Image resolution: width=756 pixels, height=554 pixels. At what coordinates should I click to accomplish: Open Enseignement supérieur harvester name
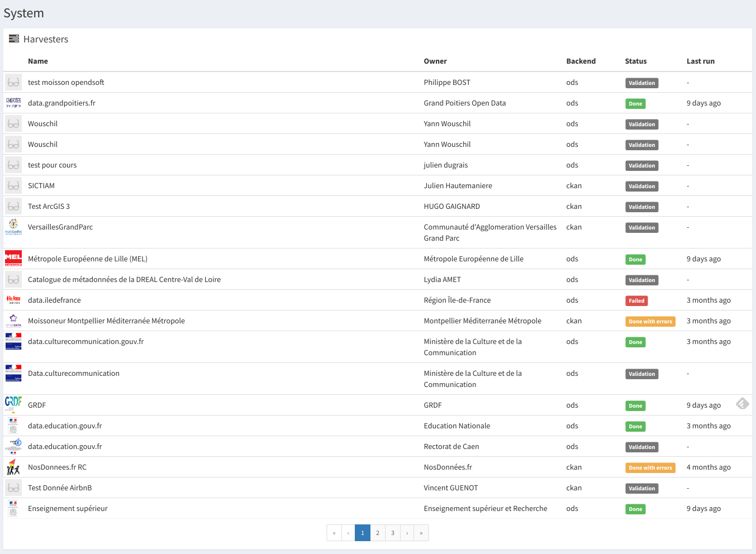pyautogui.click(x=68, y=508)
